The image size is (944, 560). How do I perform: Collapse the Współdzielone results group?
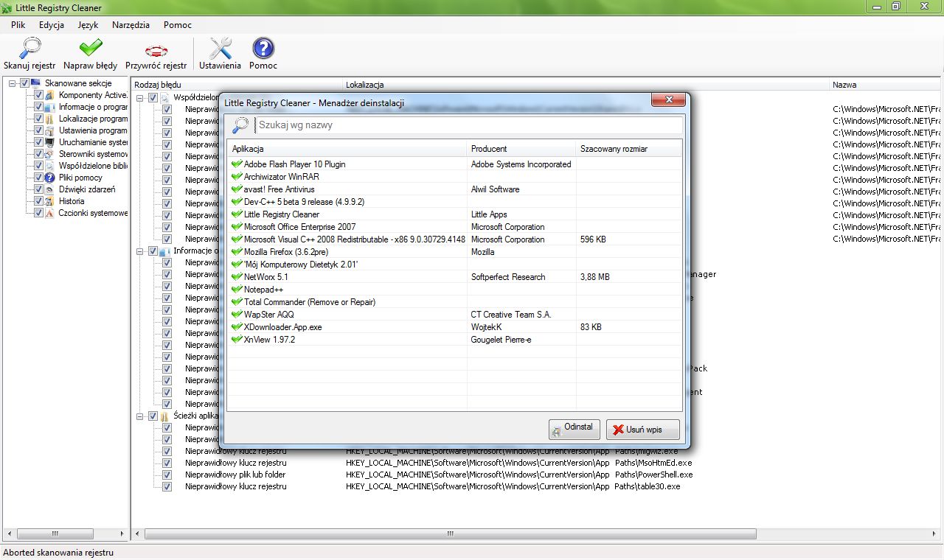click(x=140, y=97)
